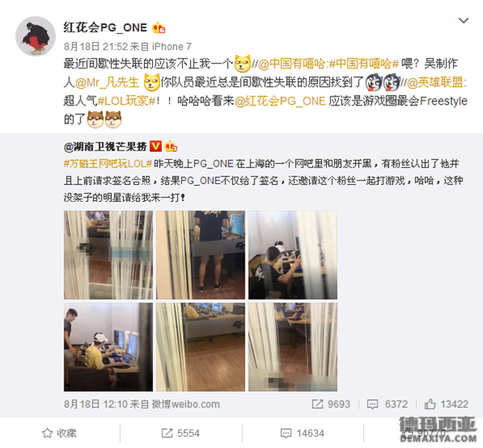Image resolution: width=483 pixels, height=448 pixels.
Task: Go to @湖南卫视芒果捞 account page
Action: (x=105, y=146)
